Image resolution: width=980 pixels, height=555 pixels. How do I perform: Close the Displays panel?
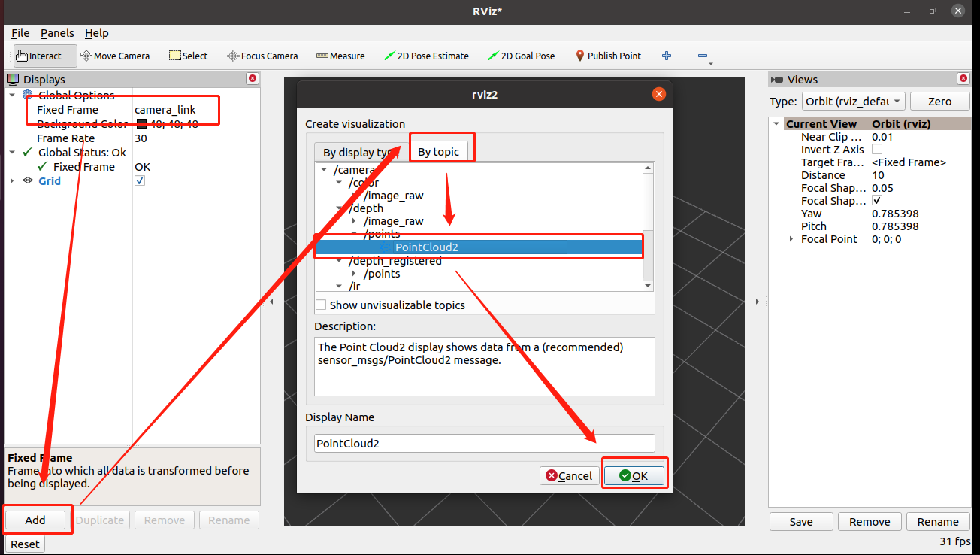pyautogui.click(x=253, y=78)
